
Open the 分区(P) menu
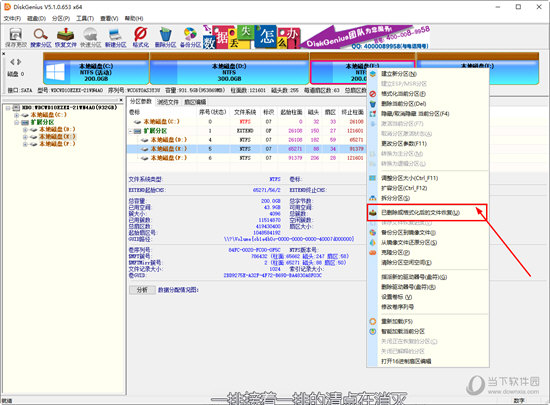point(61,18)
